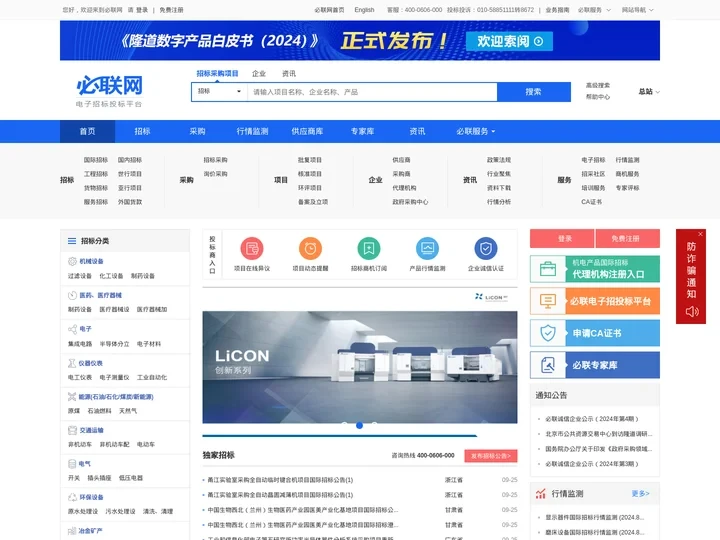Click the LiCON carousel banner image
Screen dimensions: 720x540
tap(360, 367)
